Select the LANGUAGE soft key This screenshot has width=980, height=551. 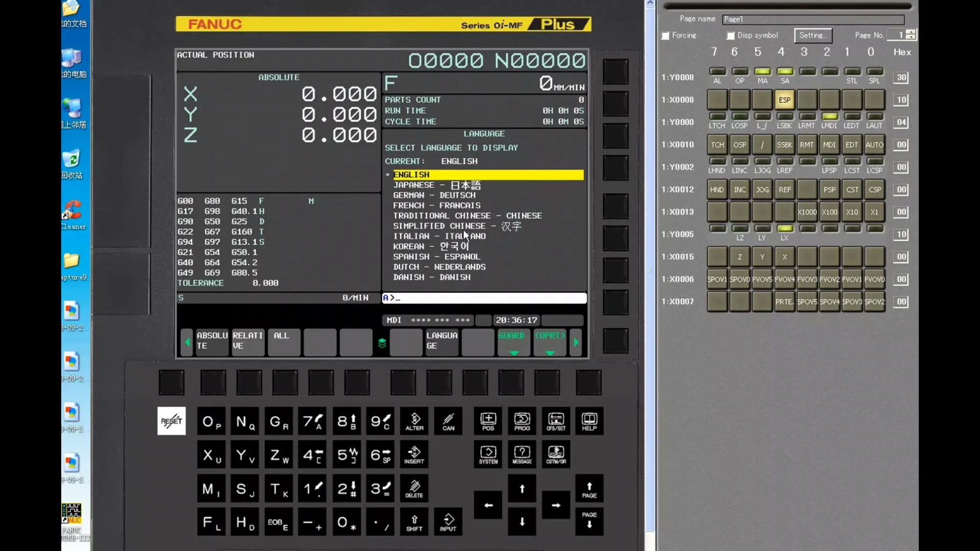[442, 342]
